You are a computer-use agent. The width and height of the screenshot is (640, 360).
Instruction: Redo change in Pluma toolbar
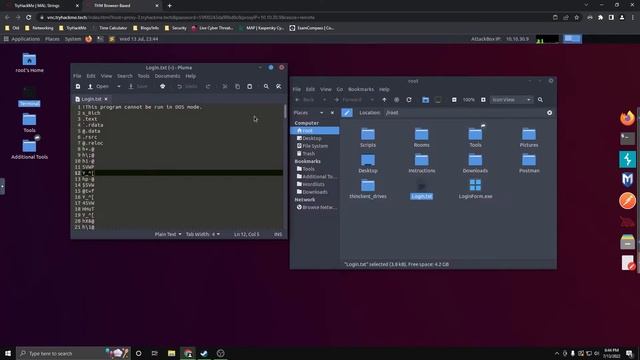click(208, 87)
